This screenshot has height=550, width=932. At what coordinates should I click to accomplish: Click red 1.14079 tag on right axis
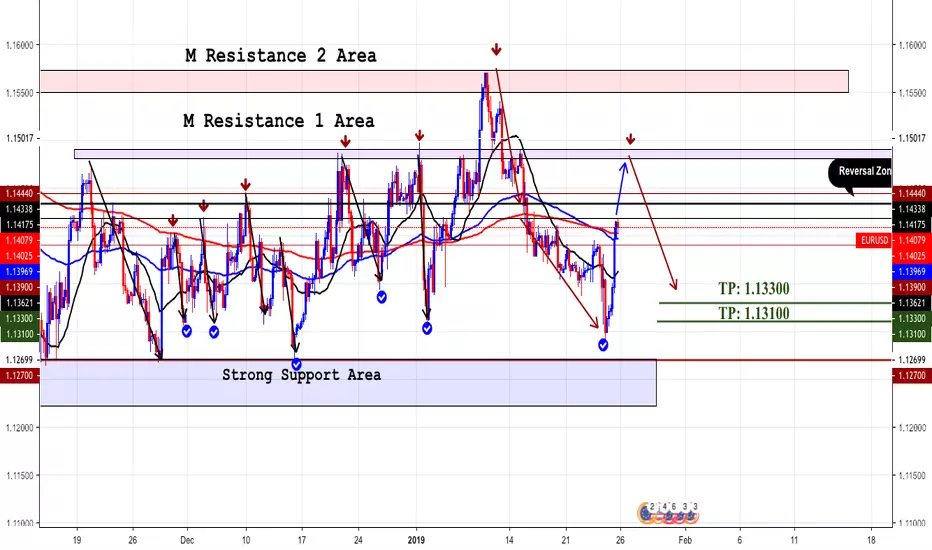point(912,240)
